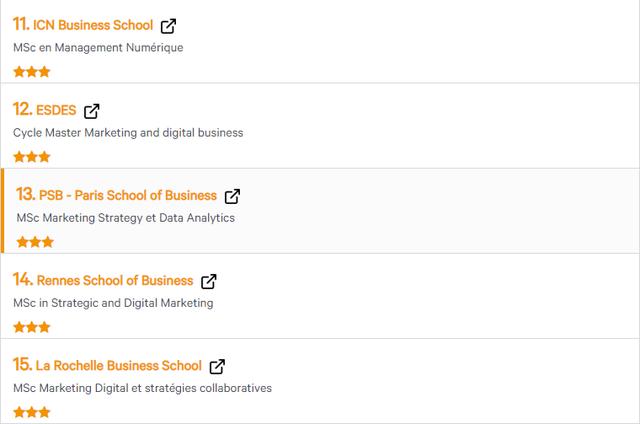
Task: Click the star rating under Rennes School
Action: point(31,327)
